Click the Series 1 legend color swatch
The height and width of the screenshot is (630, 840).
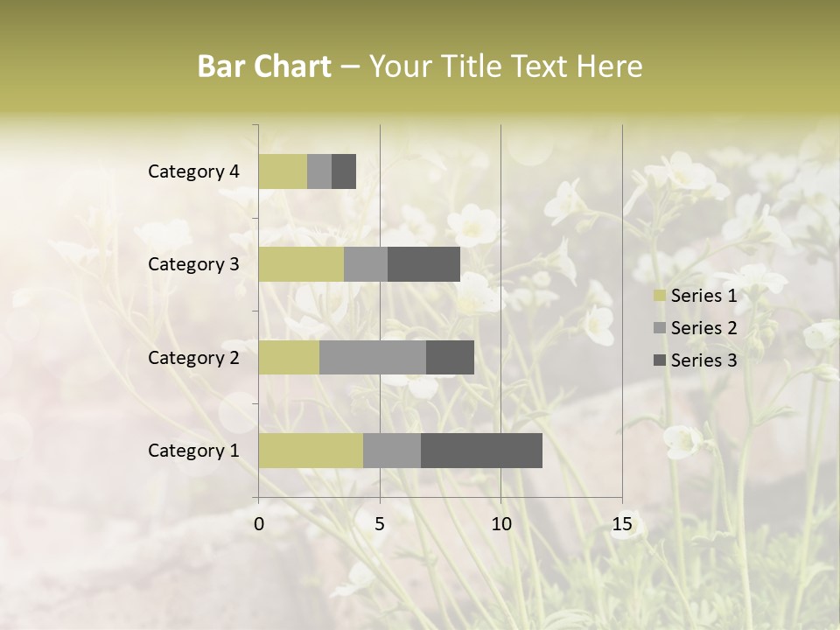659,296
